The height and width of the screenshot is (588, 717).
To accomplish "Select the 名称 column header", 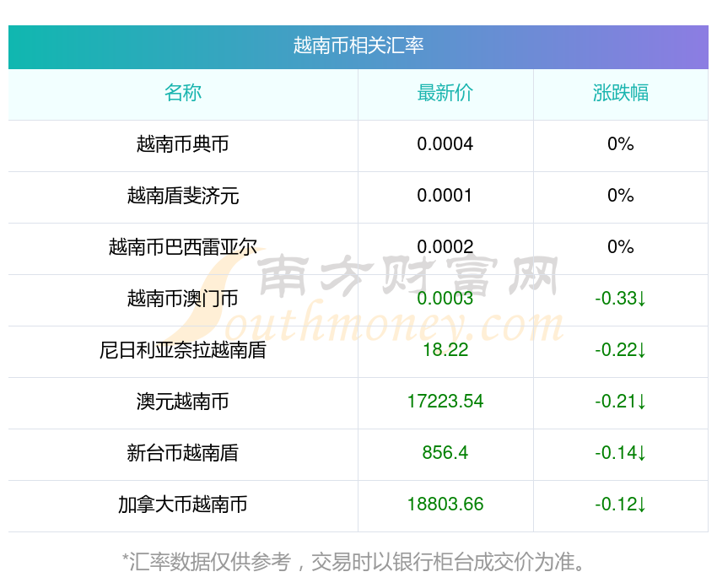I will (183, 93).
